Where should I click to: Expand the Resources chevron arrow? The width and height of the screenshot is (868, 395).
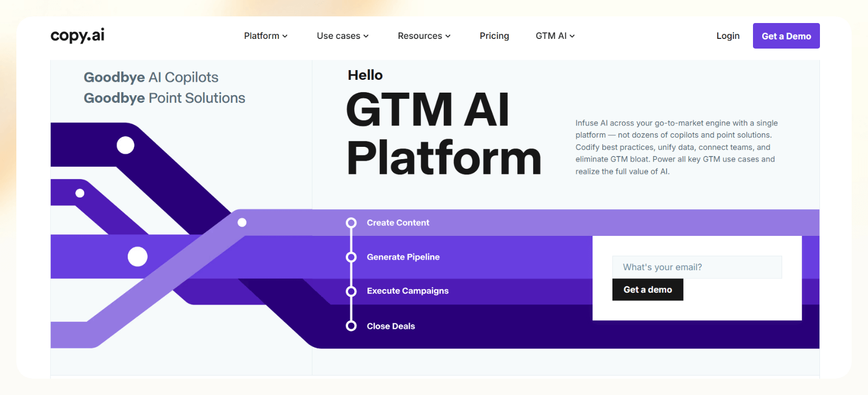click(x=448, y=36)
